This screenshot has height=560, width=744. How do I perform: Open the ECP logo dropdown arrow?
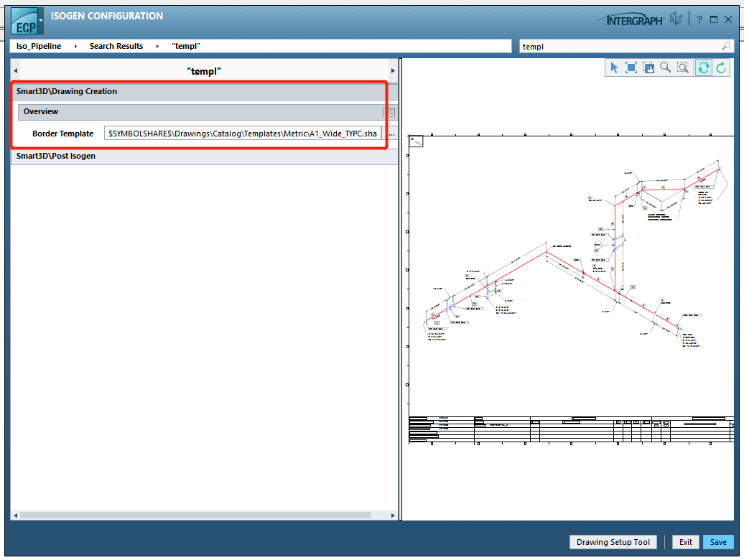coord(41,20)
